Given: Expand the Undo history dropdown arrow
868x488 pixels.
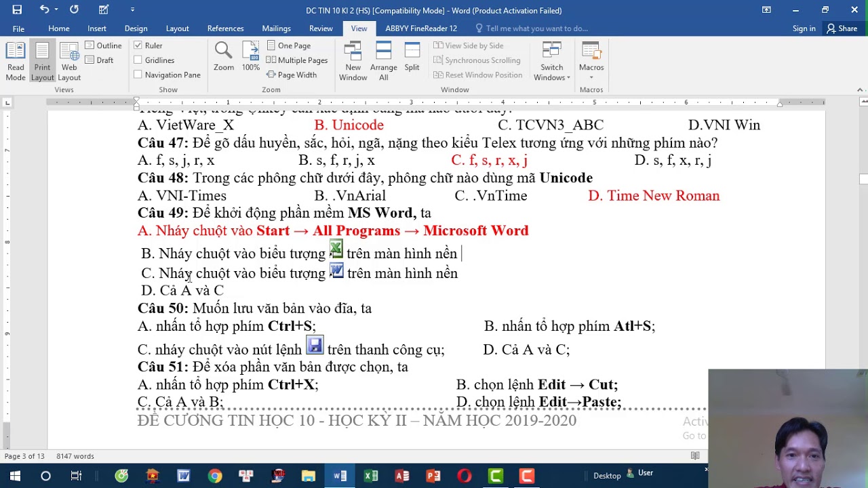Looking at the screenshot, I should point(56,9).
